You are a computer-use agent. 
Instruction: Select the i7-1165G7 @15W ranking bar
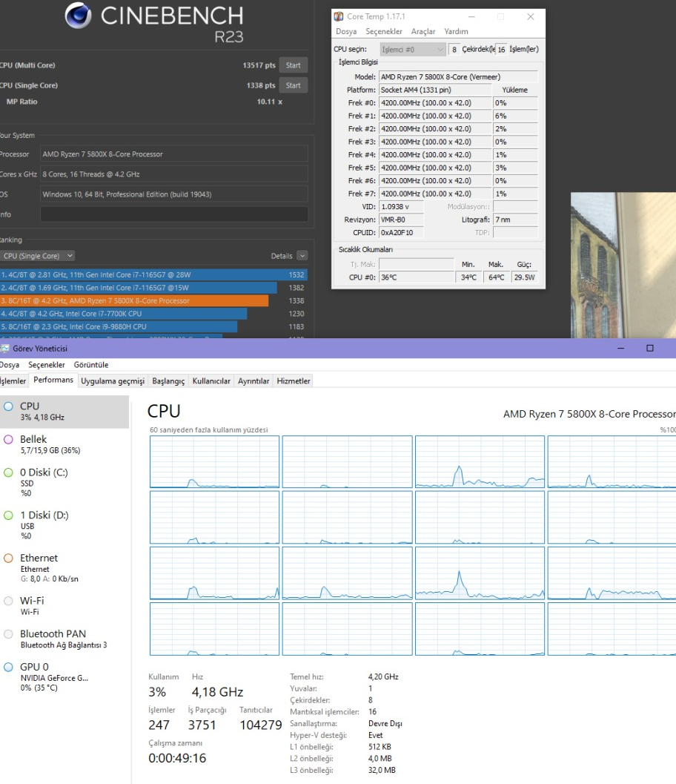[139, 288]
